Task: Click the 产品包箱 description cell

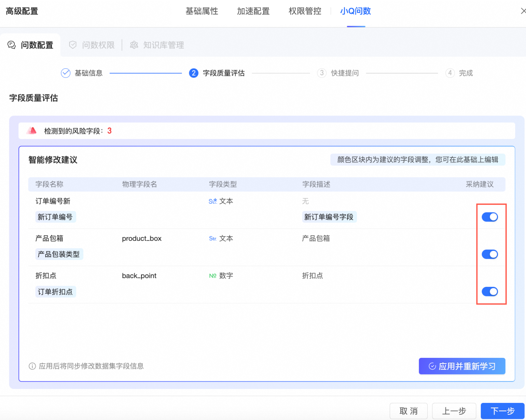Action: point(316,238)
